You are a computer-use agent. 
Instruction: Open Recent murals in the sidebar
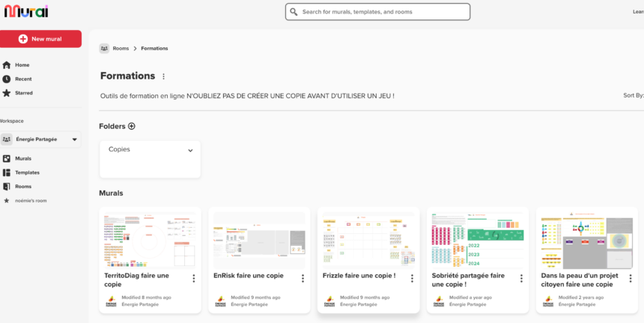click(x=23, y=79)
